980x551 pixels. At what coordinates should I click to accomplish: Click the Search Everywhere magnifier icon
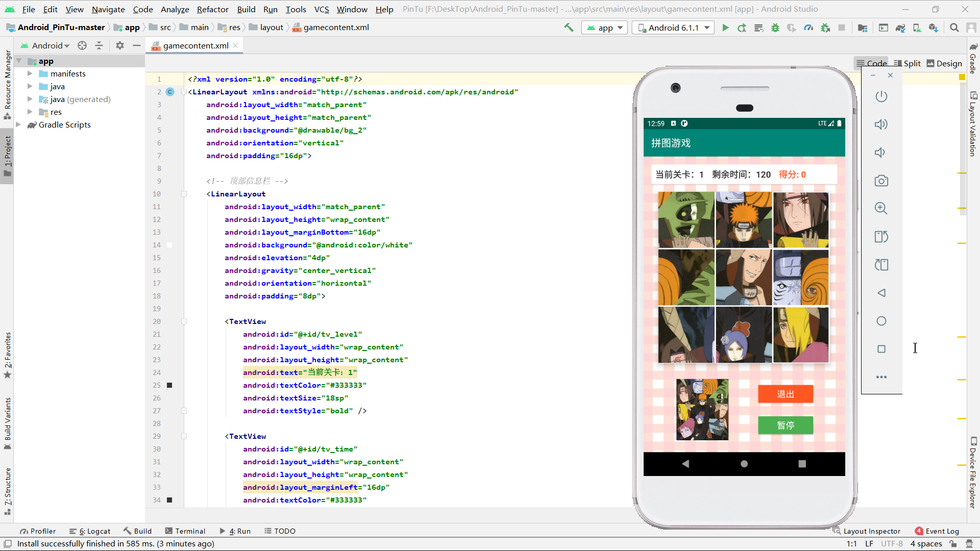(954, 28)
